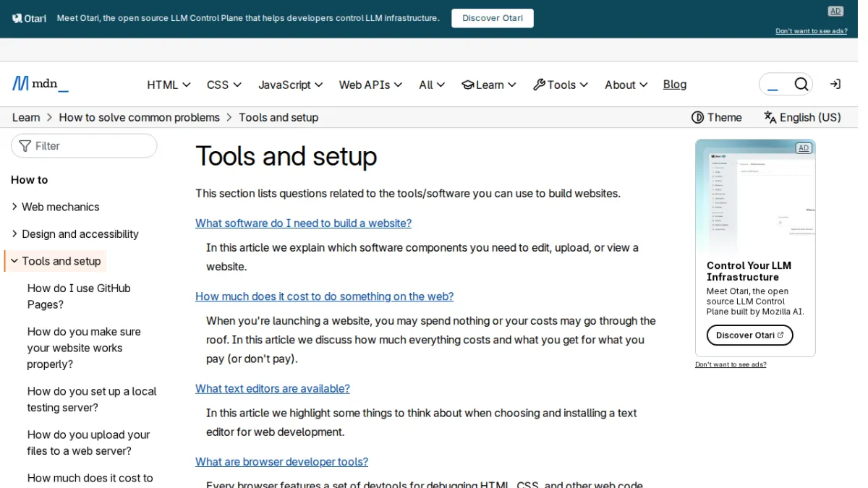Click the wrench Tools menu icon
This screenshot has width=868, height=488.
pyautogui.click(x=539, y=85)
